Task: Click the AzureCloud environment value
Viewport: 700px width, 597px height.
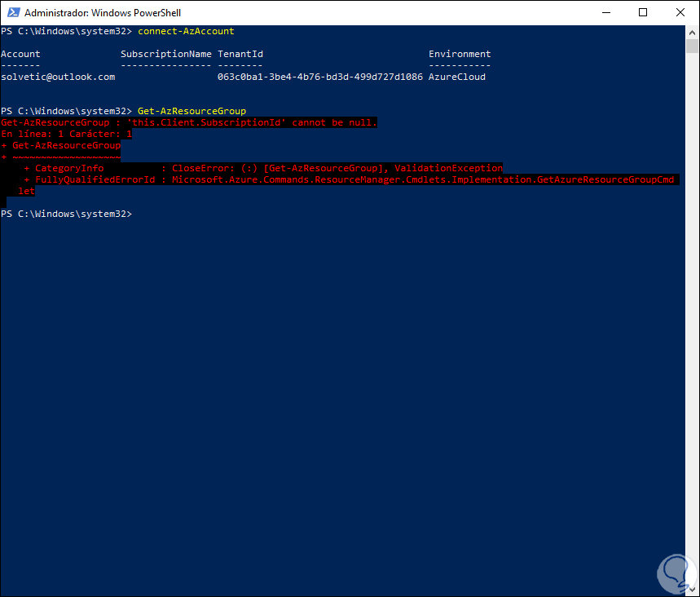Action: pyautogui.click(x=456, y=77)
